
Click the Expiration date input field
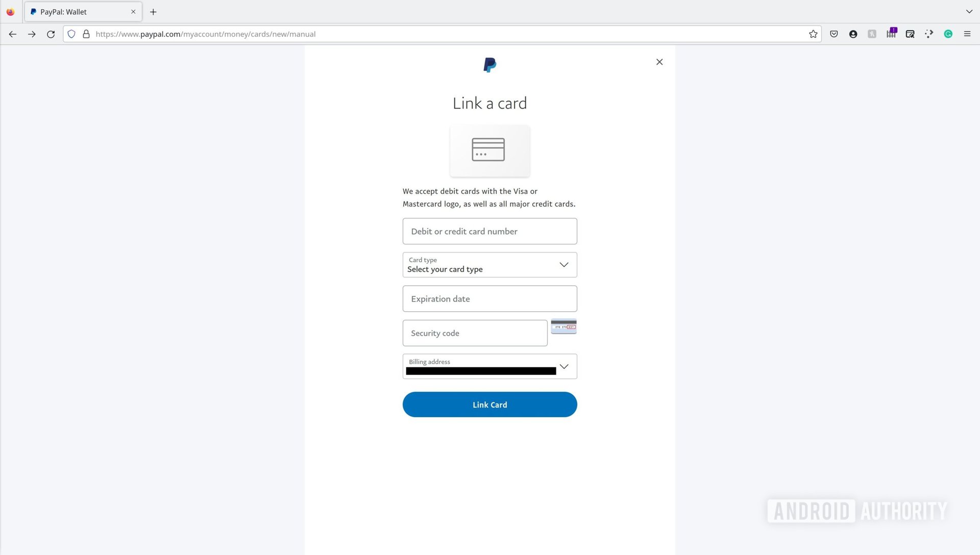tap(489, 298)
